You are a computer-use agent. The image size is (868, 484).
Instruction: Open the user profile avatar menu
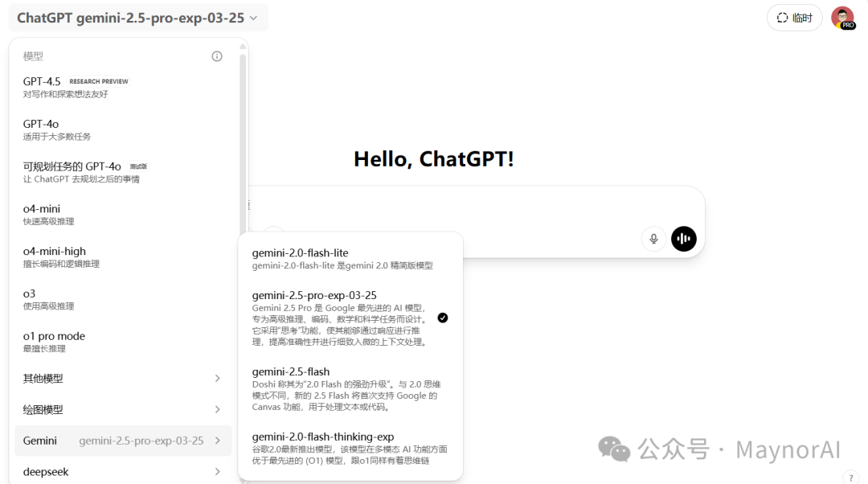[842, 18]
